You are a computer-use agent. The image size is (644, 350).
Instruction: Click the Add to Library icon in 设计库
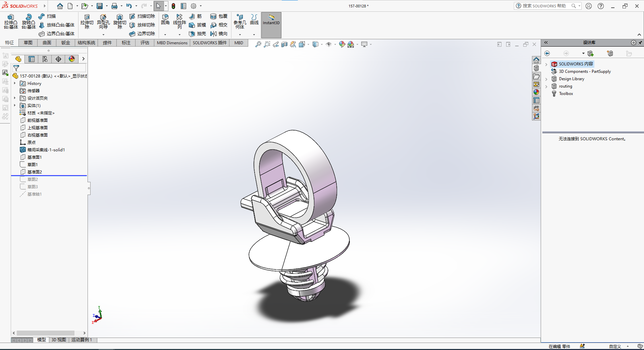(x=591, y=53)
